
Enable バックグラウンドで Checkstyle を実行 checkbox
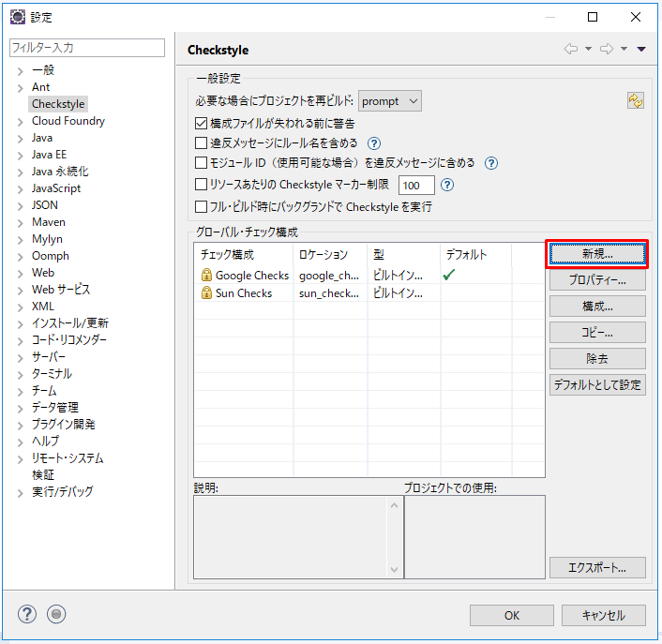(x=201, y=207)
